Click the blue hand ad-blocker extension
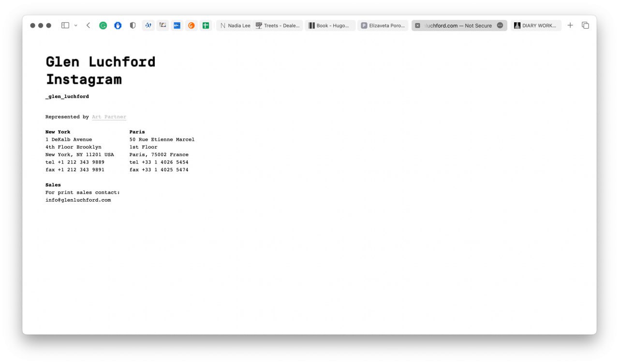Screen dimensions: 619x364 118,26
